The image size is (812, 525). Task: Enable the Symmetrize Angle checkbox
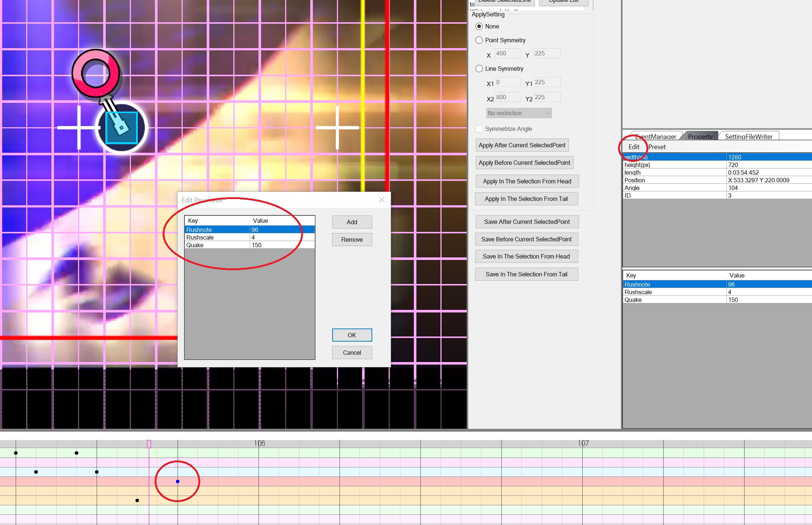pos(479,129)
